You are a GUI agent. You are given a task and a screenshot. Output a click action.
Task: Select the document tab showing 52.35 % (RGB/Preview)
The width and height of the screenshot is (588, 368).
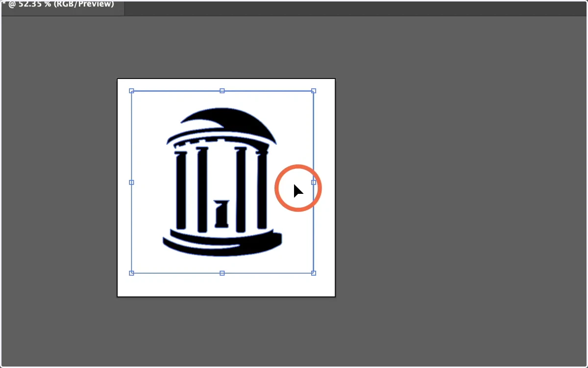(x=62, y=7)
